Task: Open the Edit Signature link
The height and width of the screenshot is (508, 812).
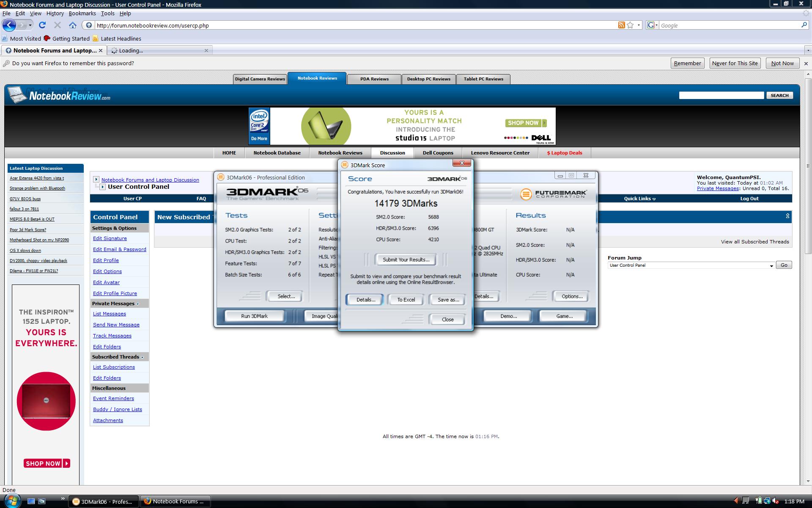Action: [x=110, y=238]
